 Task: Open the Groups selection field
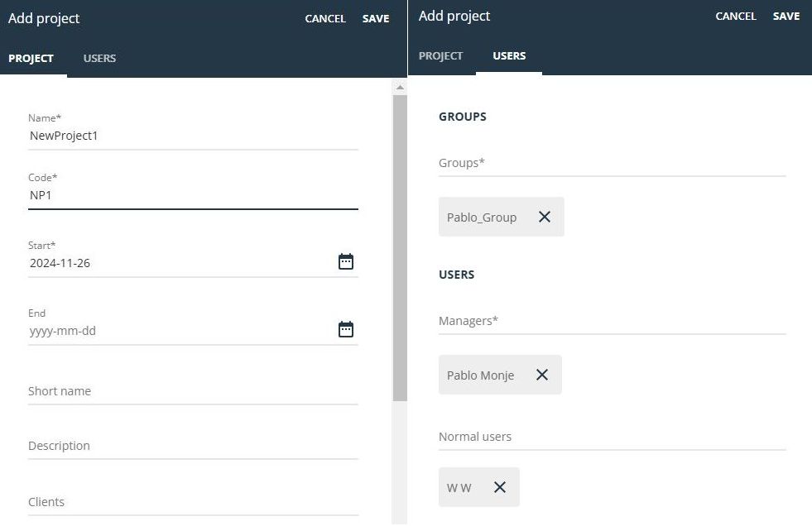click(613, 164)
